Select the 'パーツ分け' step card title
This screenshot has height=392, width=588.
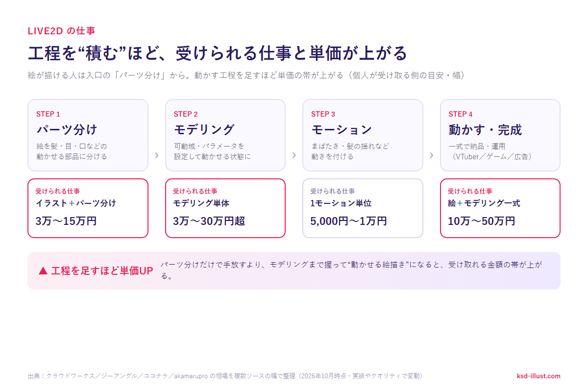point(67,130)
